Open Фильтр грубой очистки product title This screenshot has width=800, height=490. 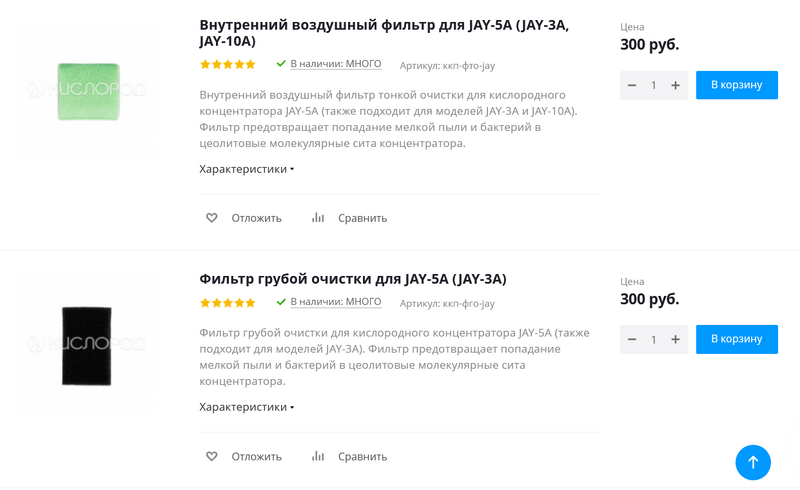point(353,279)
